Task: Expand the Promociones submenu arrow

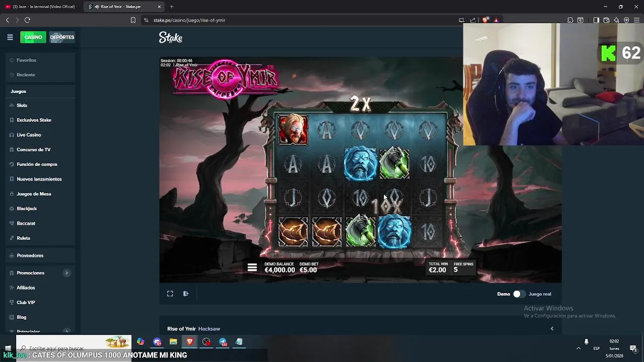Action: tap(66, 273)
